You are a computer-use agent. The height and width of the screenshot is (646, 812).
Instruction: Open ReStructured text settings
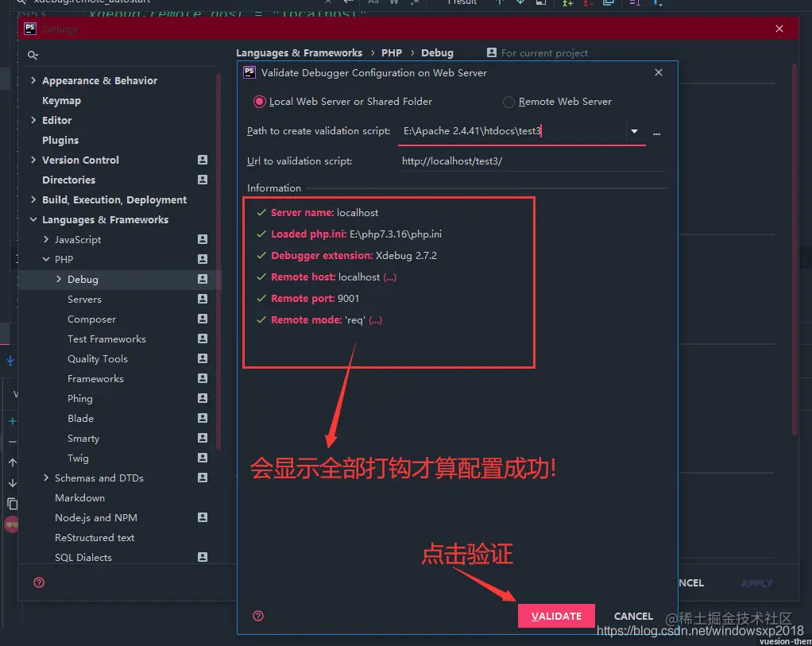click(95, 538)
